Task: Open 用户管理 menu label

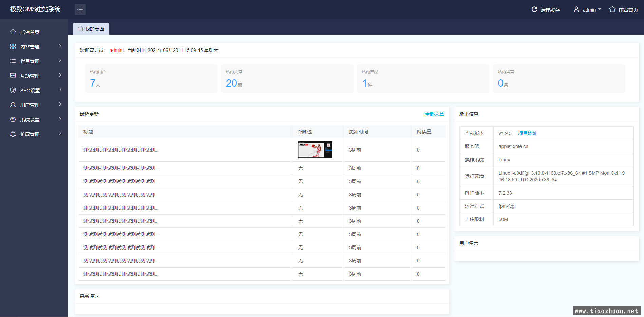Action: point(30,105)
